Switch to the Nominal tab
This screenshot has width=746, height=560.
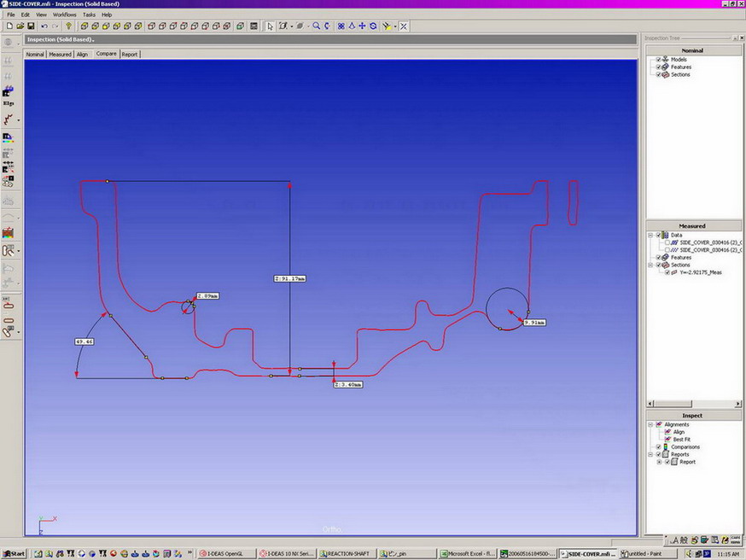pyautogui.click(x=35, y=55)
